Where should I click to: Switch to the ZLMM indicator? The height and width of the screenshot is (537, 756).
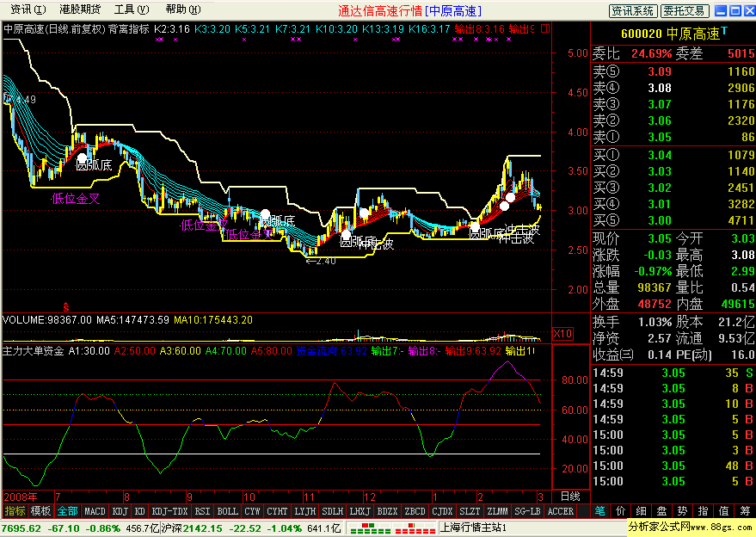tap(498, 511)
